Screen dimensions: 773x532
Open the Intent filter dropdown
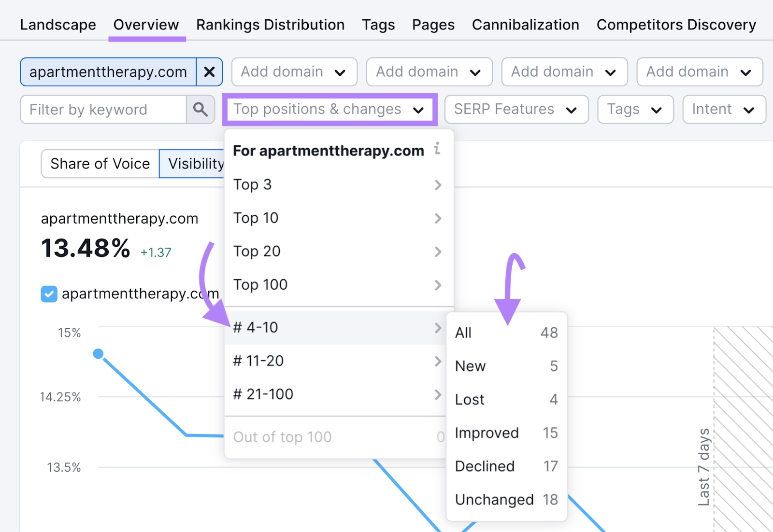(x=724, y=110)
